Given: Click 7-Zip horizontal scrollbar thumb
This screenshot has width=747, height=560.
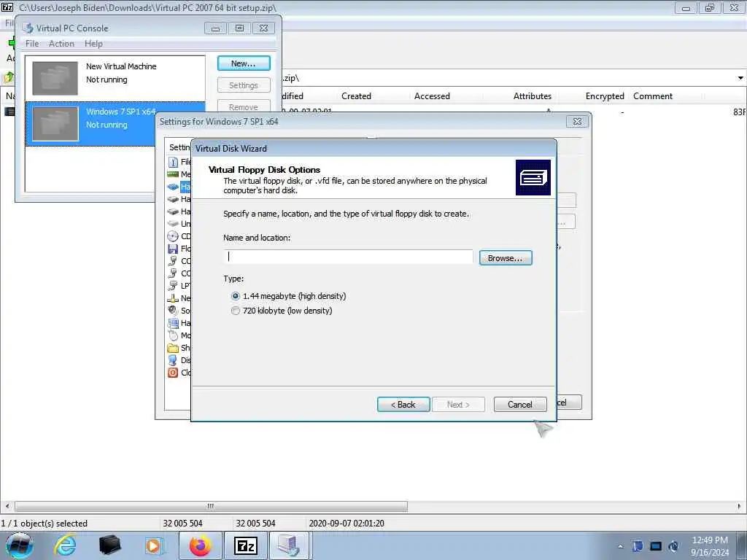Looking at the screenshot, I should (211, 506).
